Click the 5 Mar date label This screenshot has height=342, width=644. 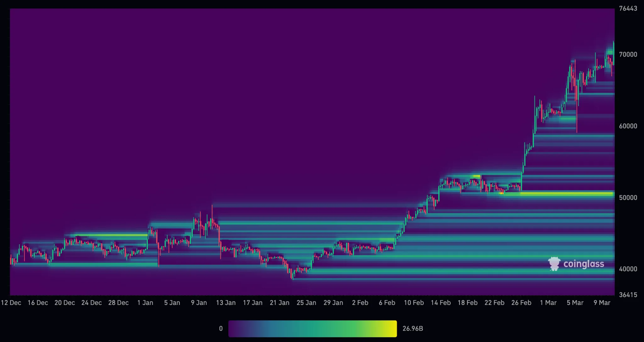click(575, 303)
